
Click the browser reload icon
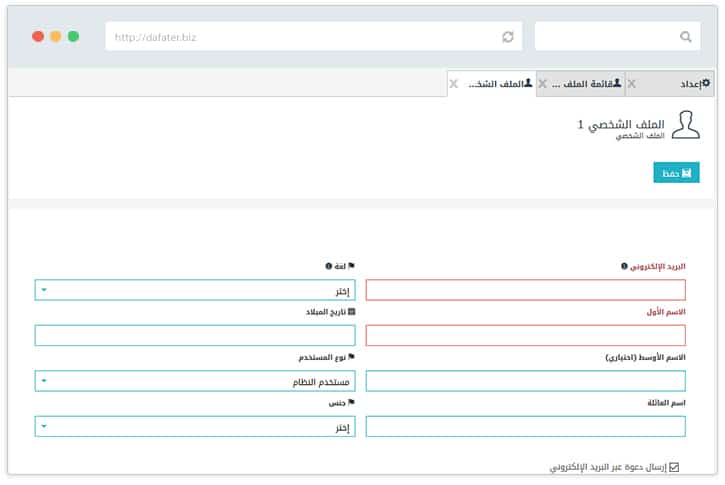[x=508, y=37]
